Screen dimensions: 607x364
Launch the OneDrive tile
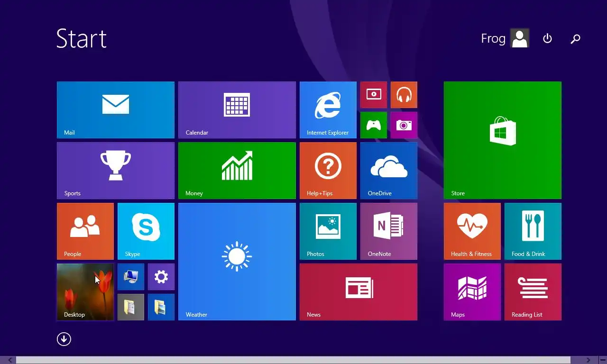[x=389, y=171]
